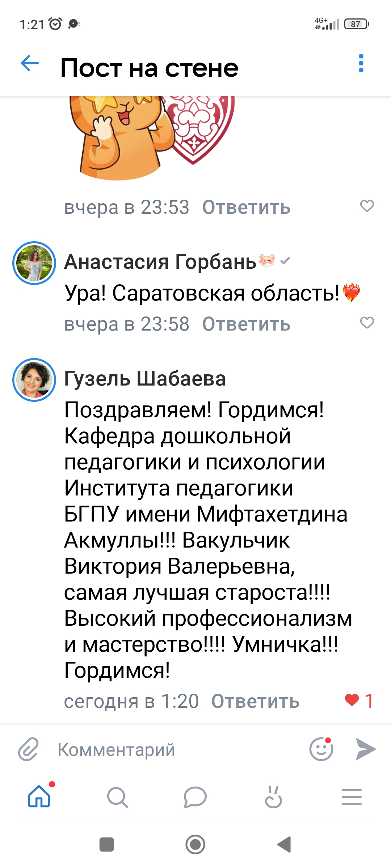Open the Clips tab icon
Image resolution: width=391 pixels, height=868 pixels.
coord(273,797)
